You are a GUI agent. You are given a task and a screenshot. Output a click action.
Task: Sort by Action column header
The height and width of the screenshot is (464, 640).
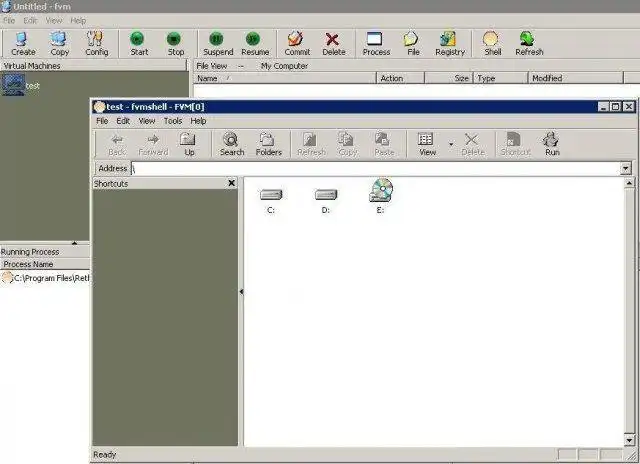tap(400, 78)
